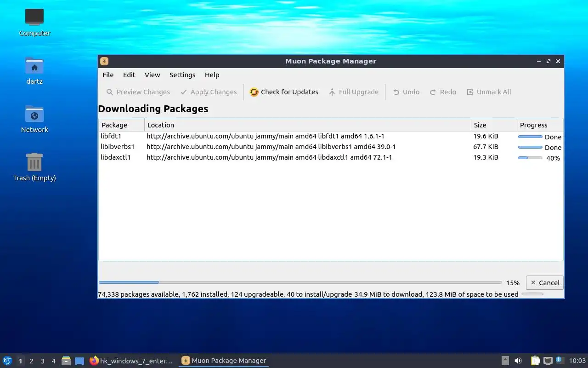This screenshot has height=368, width=588.
Task: Select the libibverbs1 package row
Action: point(331,147)
